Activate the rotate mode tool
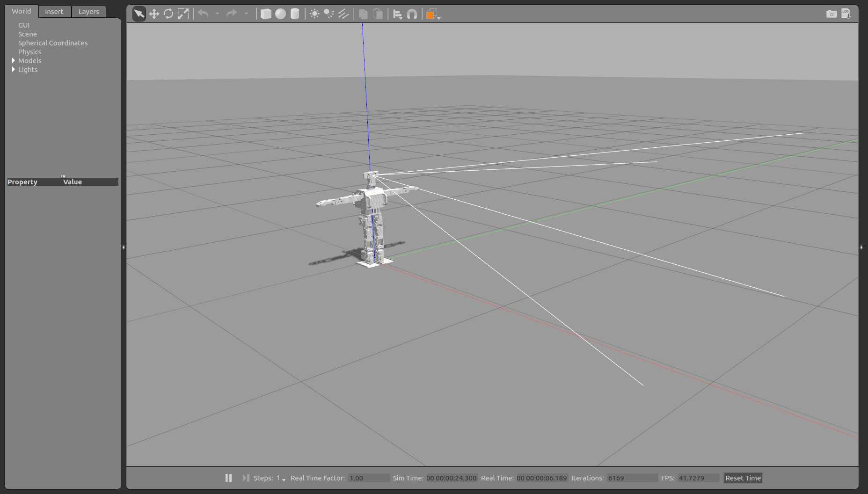868x494 pixels. [x=168, y=14]
